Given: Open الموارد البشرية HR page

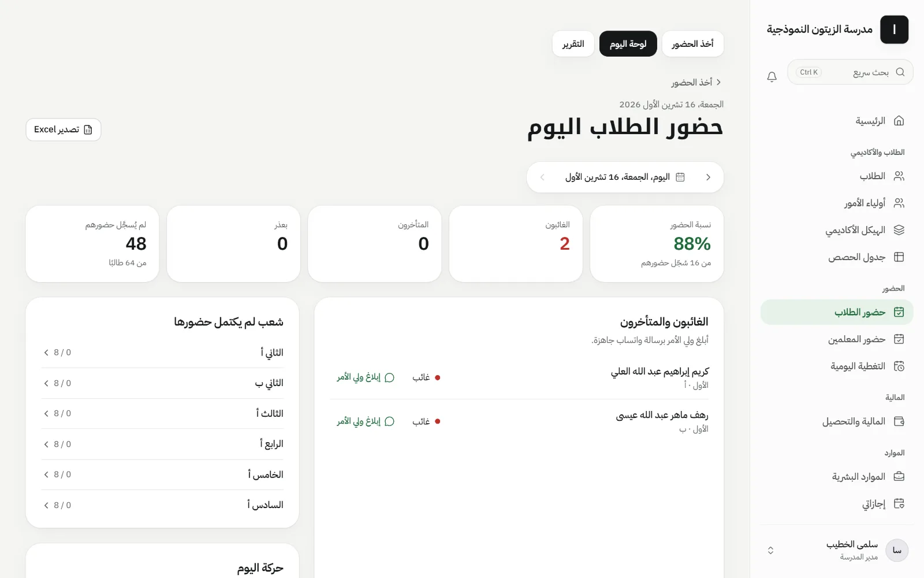Looking at the screenshot, I should tap(837, 477).
